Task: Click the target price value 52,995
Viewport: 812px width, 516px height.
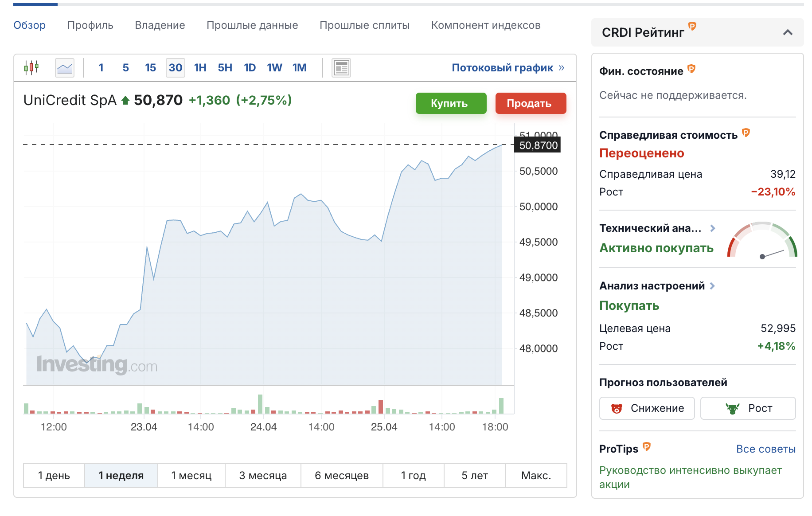Action: coord(778,328)
